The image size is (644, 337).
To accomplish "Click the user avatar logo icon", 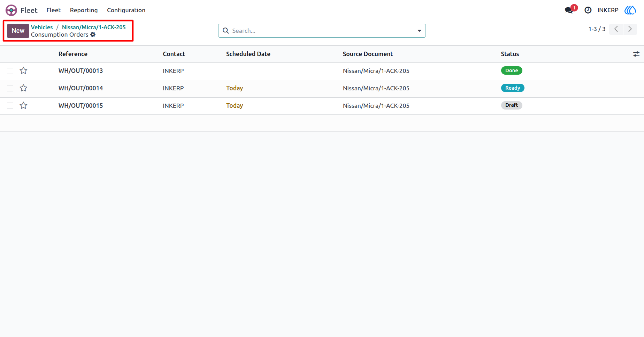I will click(630, 10).
